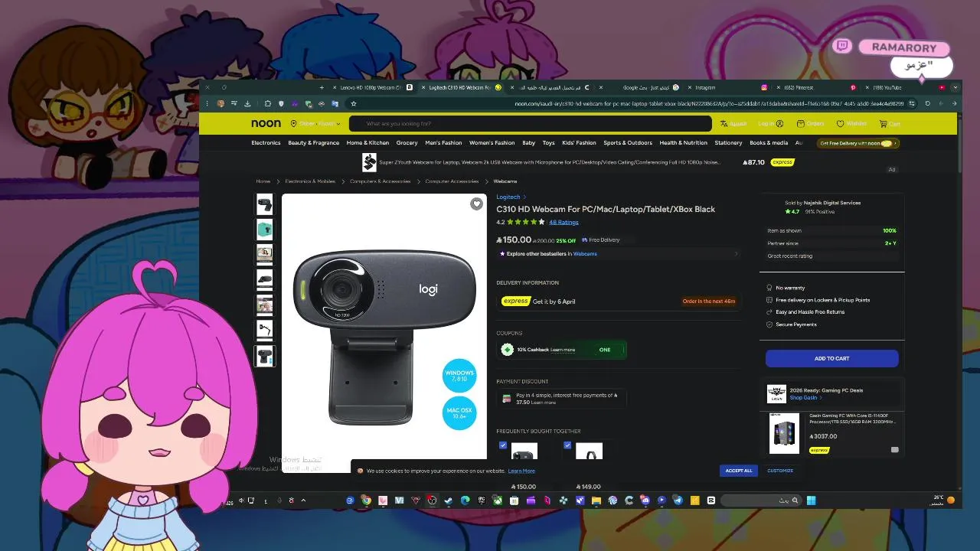Open Log in from the header
Screen dimensions: 980x551
tap(770, 123)
